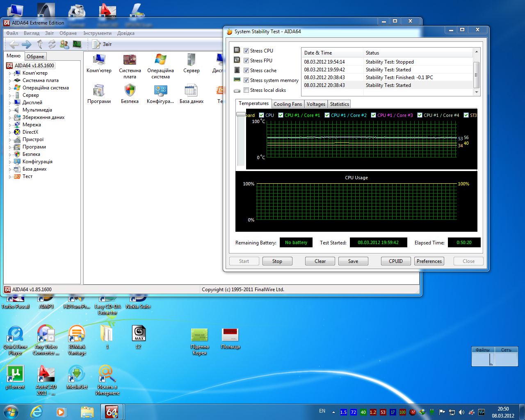This screenshot has height=420, width=525.
Task: Expand DirectX tree node
Action: pyautogui.click(x=10, y=132)
